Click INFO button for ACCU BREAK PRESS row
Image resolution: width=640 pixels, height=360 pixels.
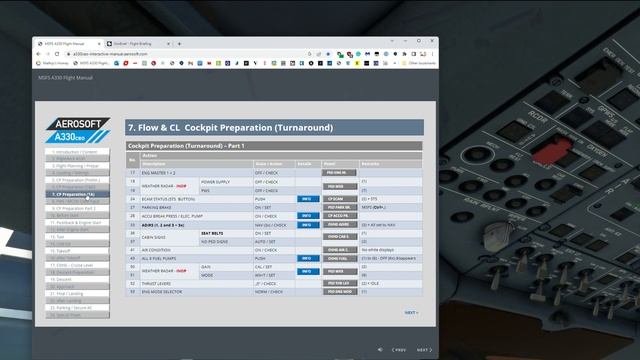[308, 216]
